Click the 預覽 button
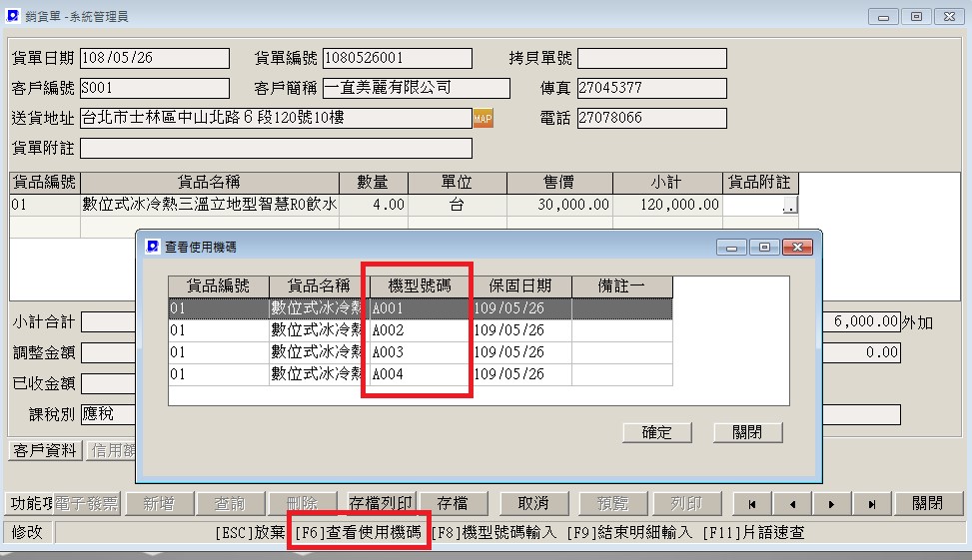The image size is (972, 560). [x=613, y=504]
